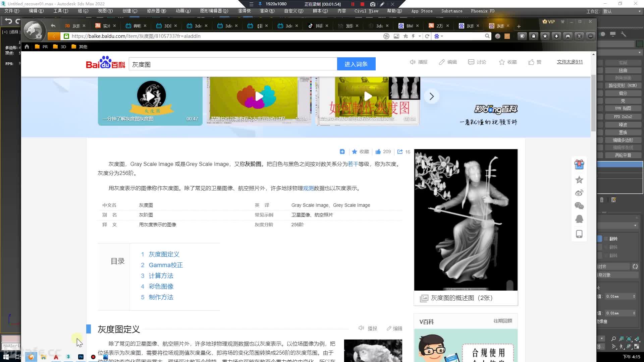Image resolution: width=644 pixels, height=362 pixels.
Task: Click the browser gamepad toolbar icon
Action: coord(568,36)
